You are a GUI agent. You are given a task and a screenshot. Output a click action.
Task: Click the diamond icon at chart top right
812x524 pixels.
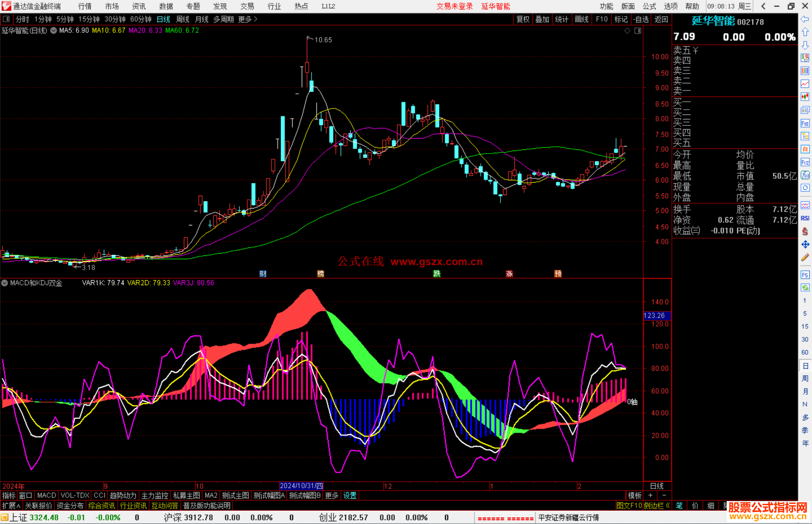pyautogui.click(x=627, y=31)
